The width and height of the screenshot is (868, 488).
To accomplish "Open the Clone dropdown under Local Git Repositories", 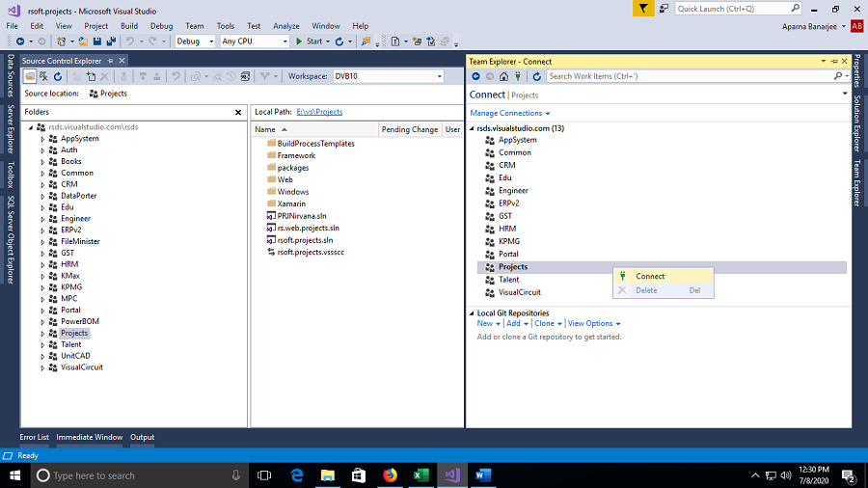I will (548, 324).
